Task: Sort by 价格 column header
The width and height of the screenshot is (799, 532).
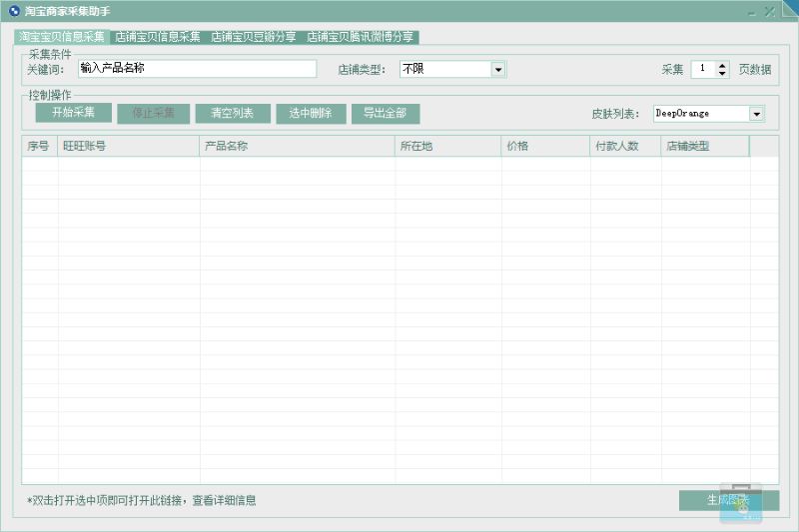Action: click(x=545, y=146)
